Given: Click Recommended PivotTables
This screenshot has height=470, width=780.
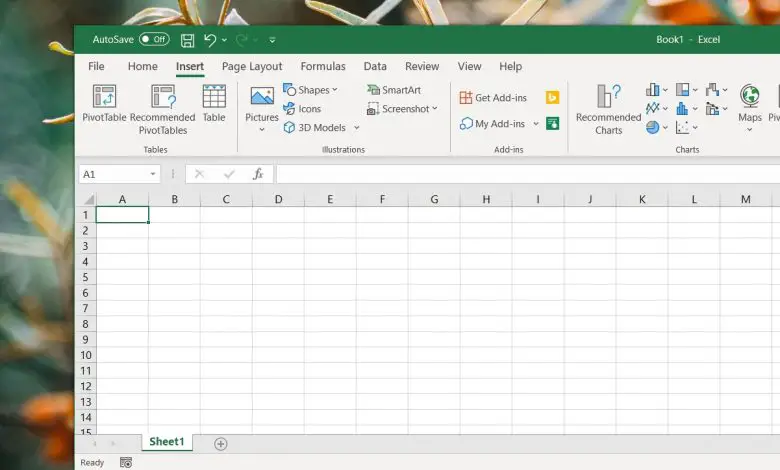Looking at the screenshot, I should coord(163,109).
